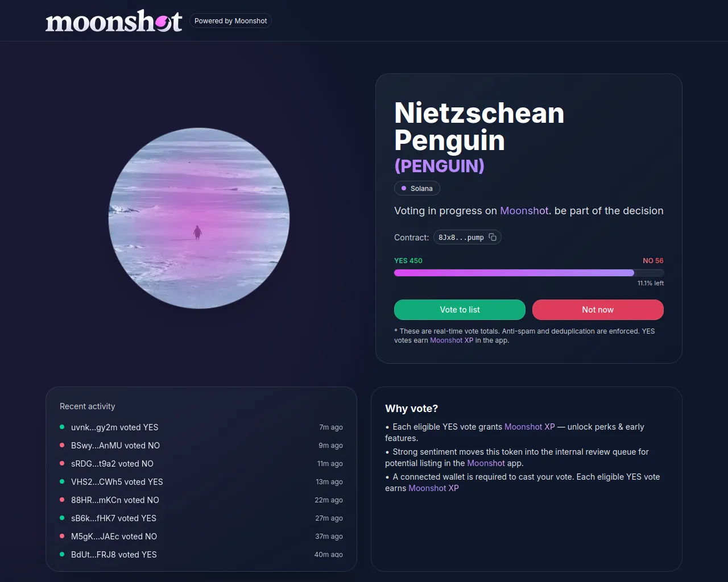728x582 pixels.
Task: Click the green dot beside VHS2...CWh5 vote
Action: pyautogui.click(x=62, y=481)
